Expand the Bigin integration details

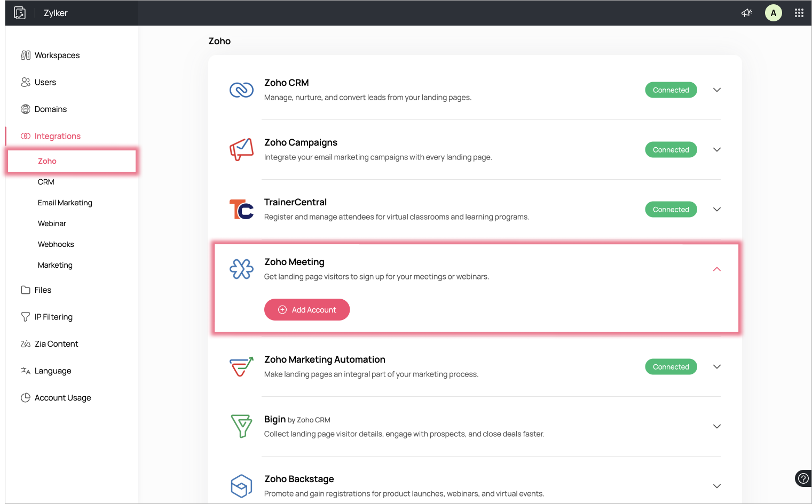coord(717,426)
